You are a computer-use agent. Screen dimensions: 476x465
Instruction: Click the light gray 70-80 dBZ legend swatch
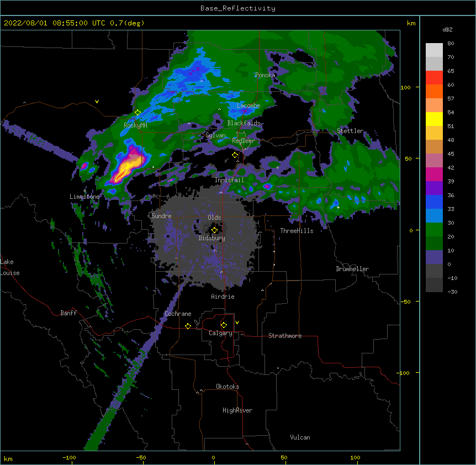coord(434,50)
